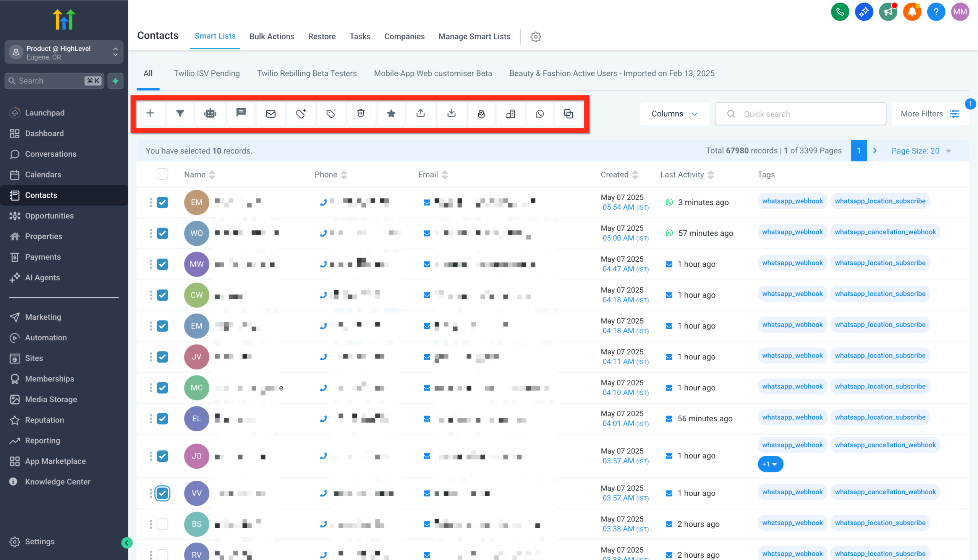
Task: Expand the Page Size: 20 dropdown
Action: point(921,151)
